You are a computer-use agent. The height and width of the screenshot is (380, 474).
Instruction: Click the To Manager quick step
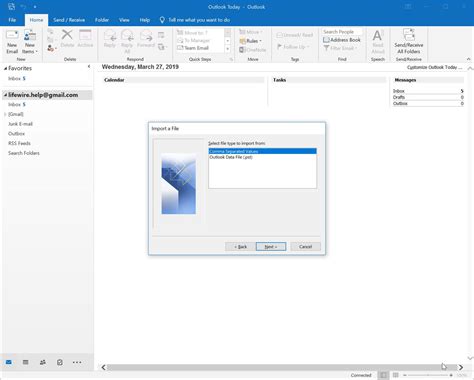coord(194,40)
